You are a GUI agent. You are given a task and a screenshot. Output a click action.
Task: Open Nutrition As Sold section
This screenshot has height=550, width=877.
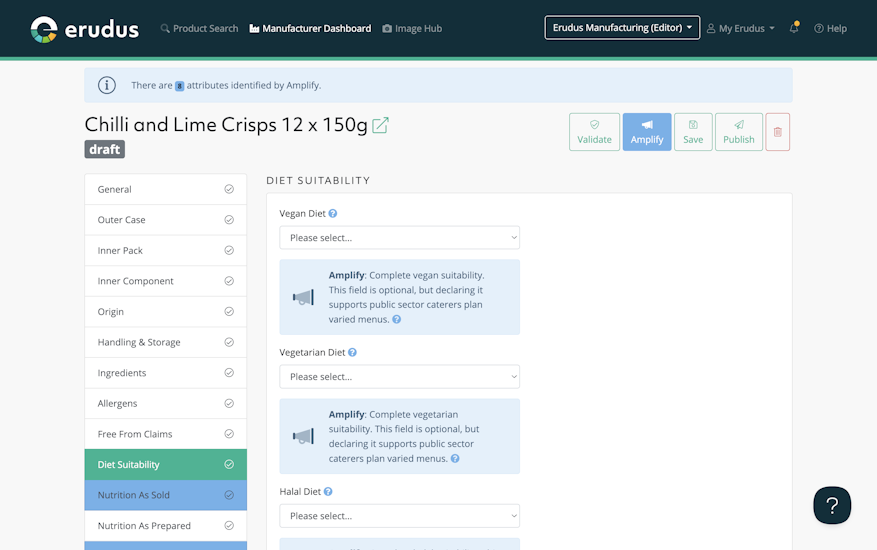coord(166,495)
